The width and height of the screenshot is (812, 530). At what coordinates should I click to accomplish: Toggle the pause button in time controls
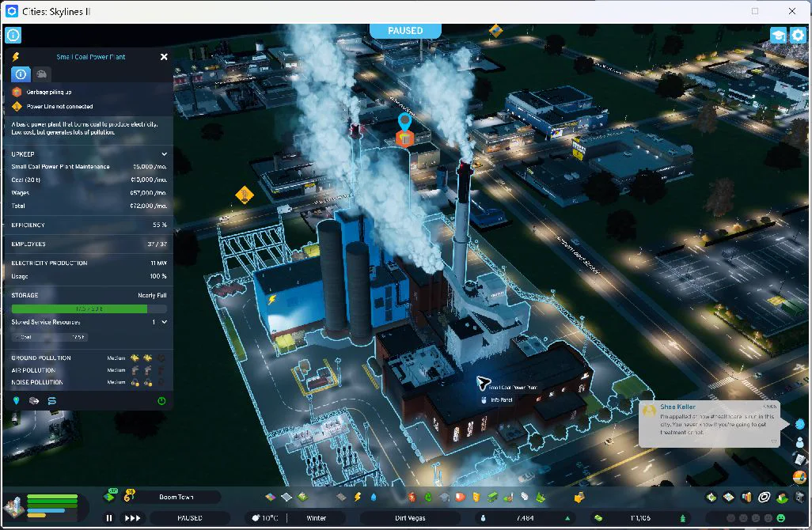click(x=109, y=518)
